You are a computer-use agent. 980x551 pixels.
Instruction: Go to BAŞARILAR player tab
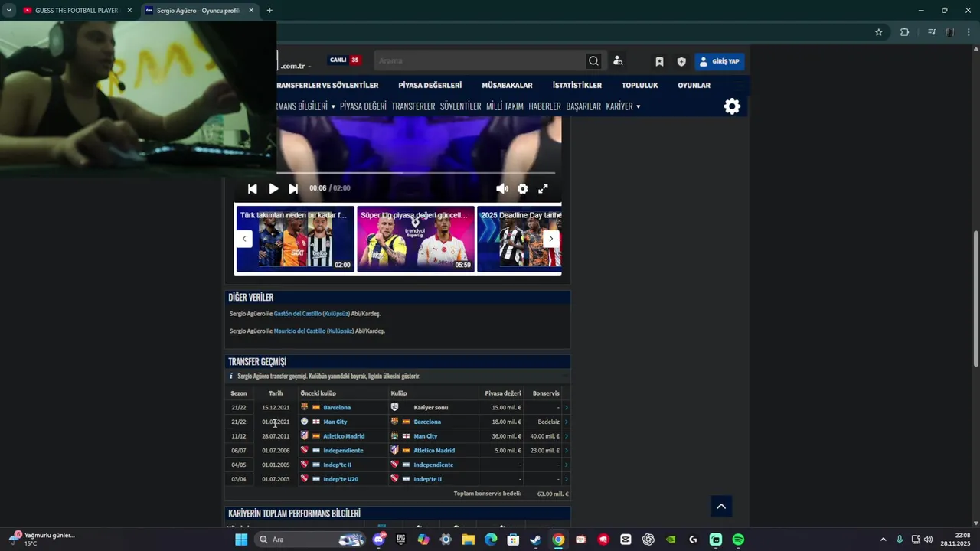pyautogui.click(x=583, y=106)
